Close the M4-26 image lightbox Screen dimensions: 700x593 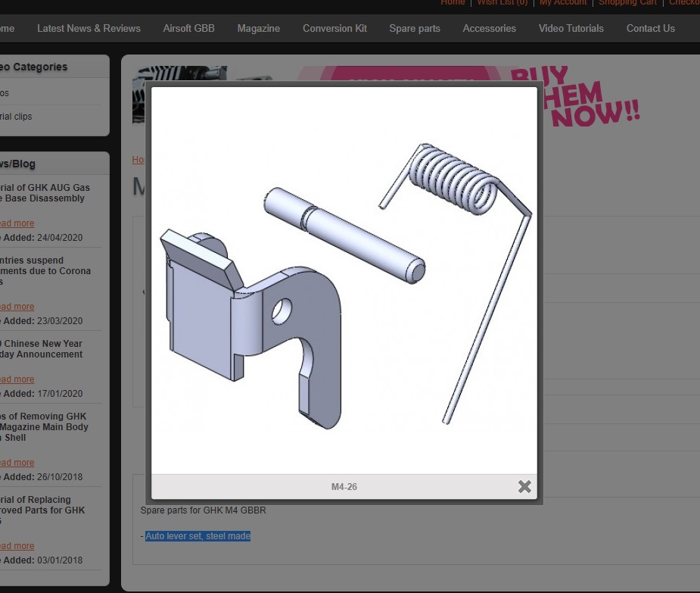coord(524,487)
